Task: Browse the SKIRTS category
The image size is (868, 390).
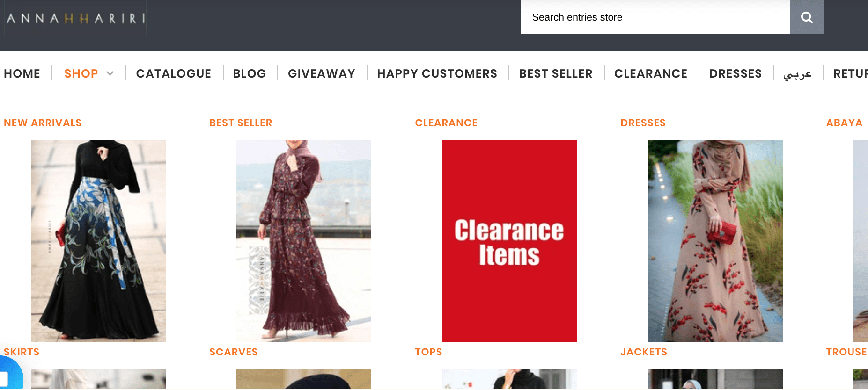Action: pyautogui.click(x=22, y=352)
